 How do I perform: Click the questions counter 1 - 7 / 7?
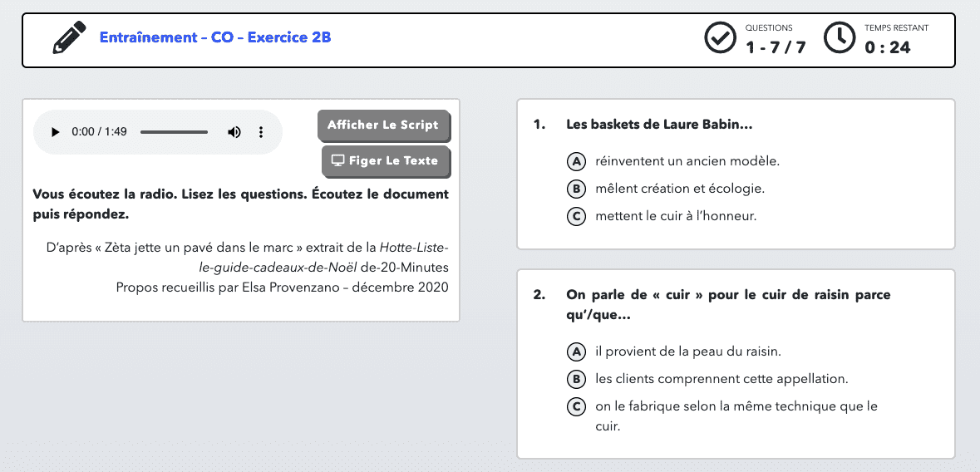click(776, 47)
